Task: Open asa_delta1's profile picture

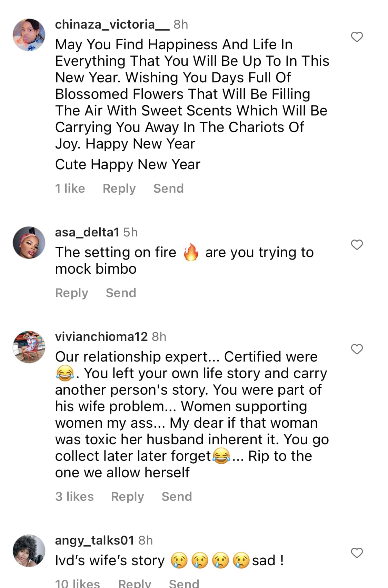Action: pos(29,243)
